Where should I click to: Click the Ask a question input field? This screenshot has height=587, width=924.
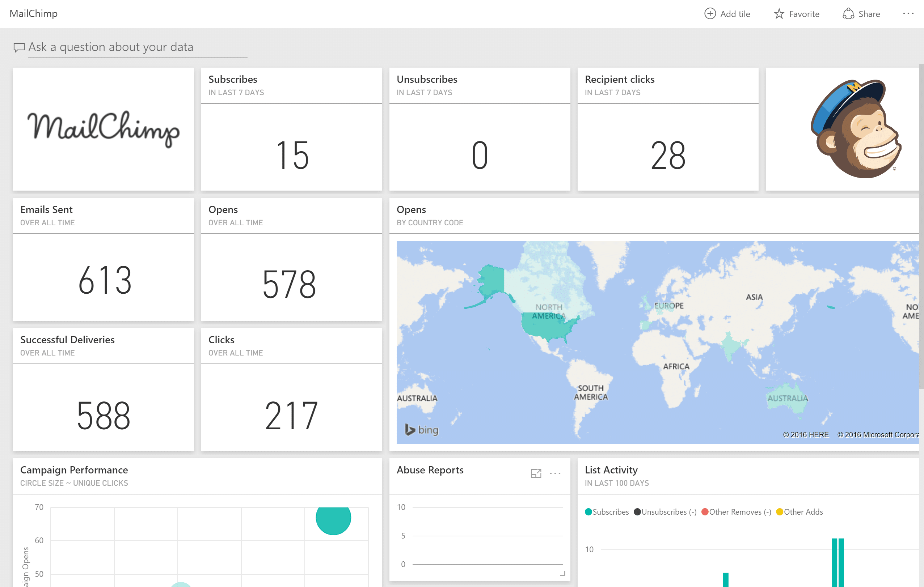tap(138, 47)
